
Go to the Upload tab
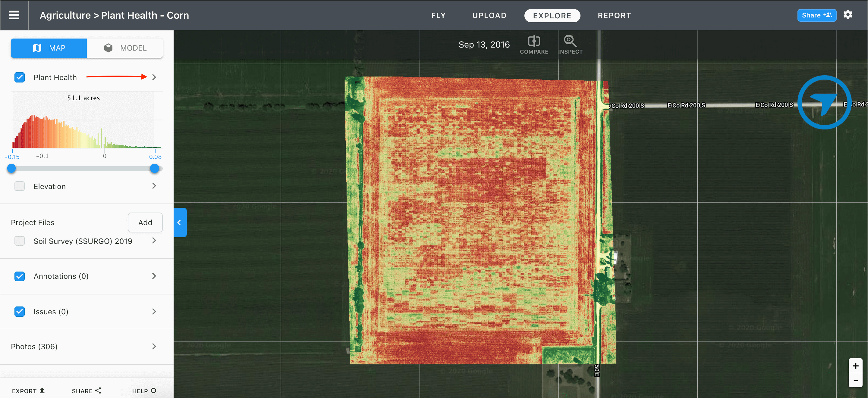click(489, 15)
